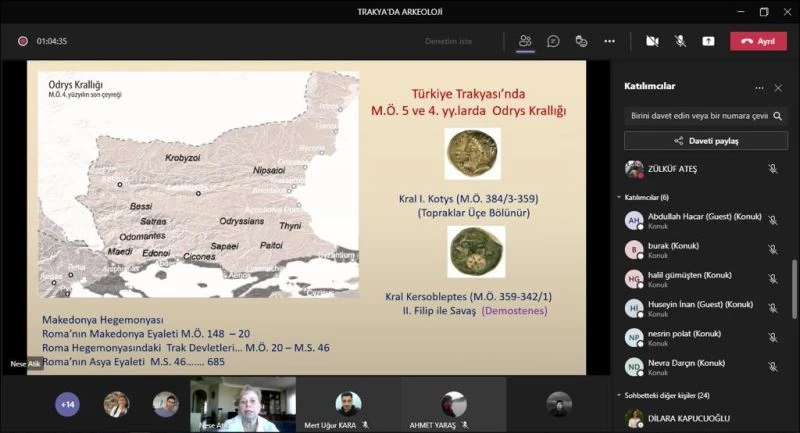Image resolution: width=800 pixels, height=433 pixels.
Task: Collapse the Katılımcılar (6) section
Action: (x=619, y=197)
